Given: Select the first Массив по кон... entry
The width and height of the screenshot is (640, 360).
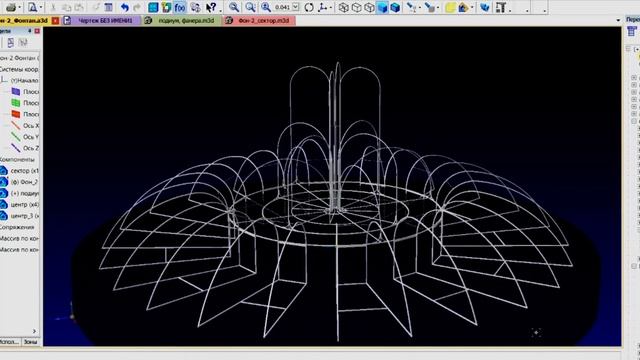Looking at the screenshot, I should 19,238.
